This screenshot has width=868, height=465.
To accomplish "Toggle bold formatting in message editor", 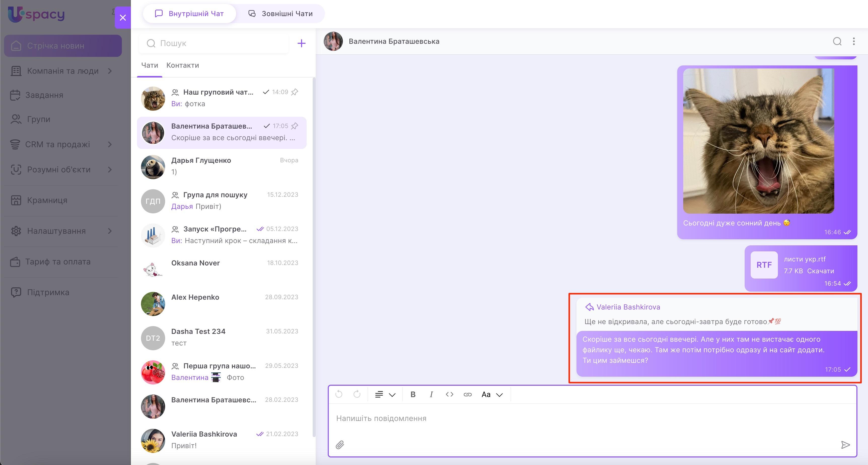I will (413, 394).
